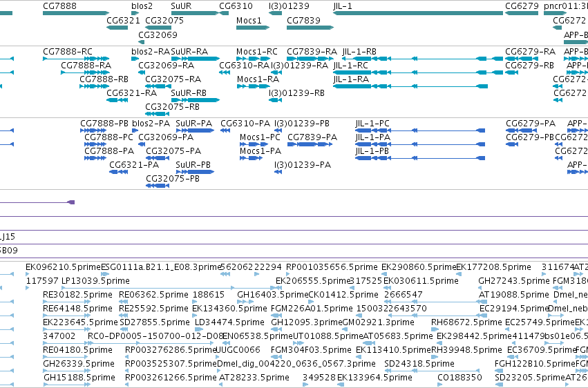Click the GH26339.5prime EST label
Screen dimensions: 588x388
click(x=78, y=364)
